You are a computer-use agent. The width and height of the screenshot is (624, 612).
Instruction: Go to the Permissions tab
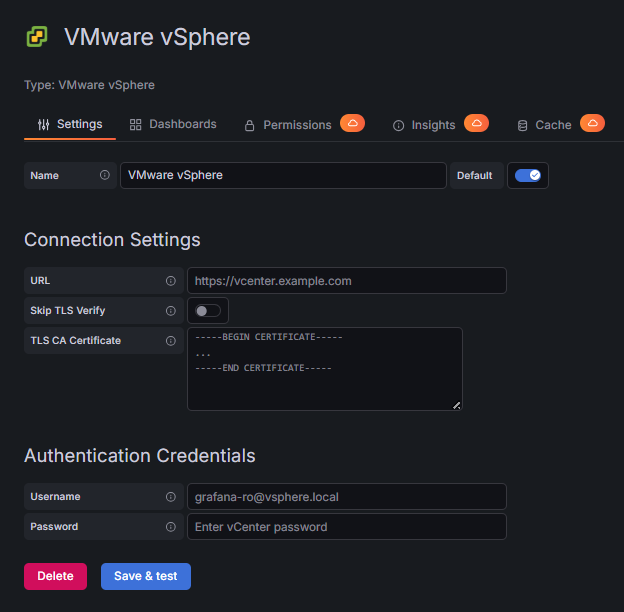tap(304, 125)
